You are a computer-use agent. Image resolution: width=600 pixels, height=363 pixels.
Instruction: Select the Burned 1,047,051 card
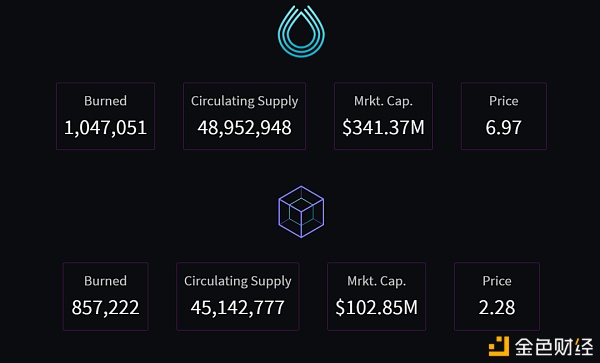(106, 116)
